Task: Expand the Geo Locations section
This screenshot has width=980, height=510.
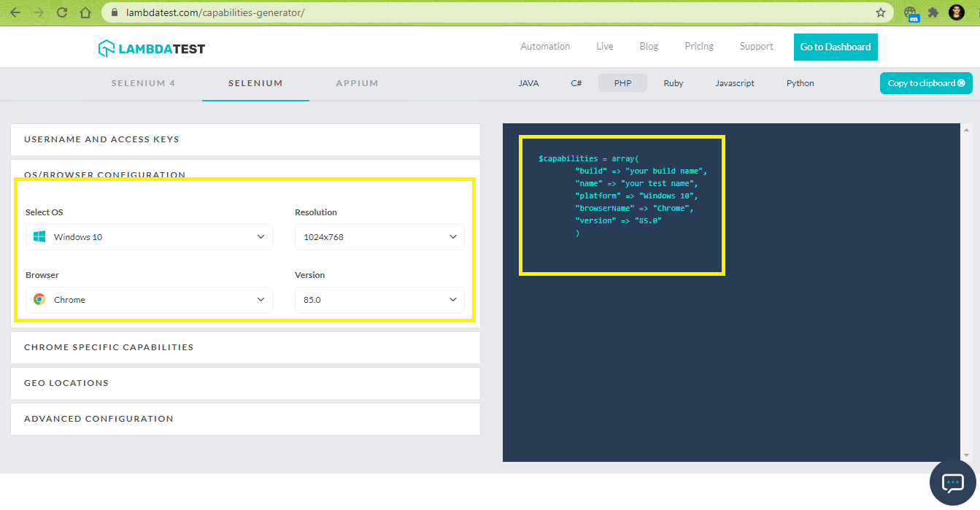Action: (245, 383)
